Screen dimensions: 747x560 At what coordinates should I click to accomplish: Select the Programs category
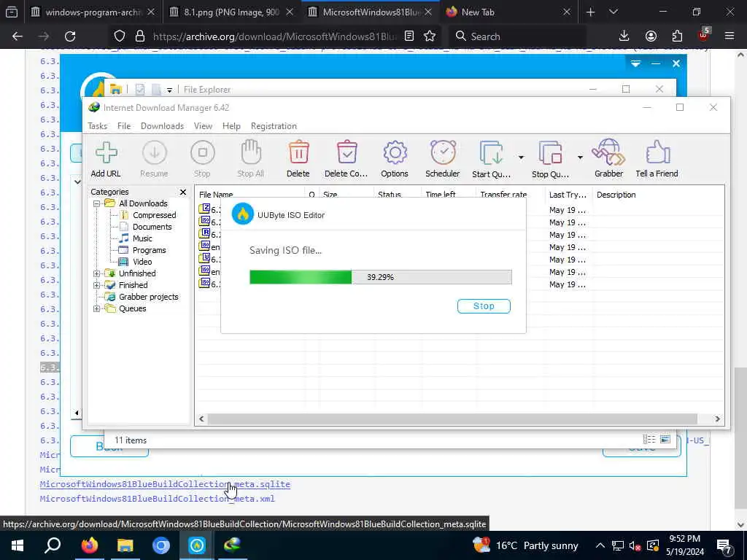149,251
